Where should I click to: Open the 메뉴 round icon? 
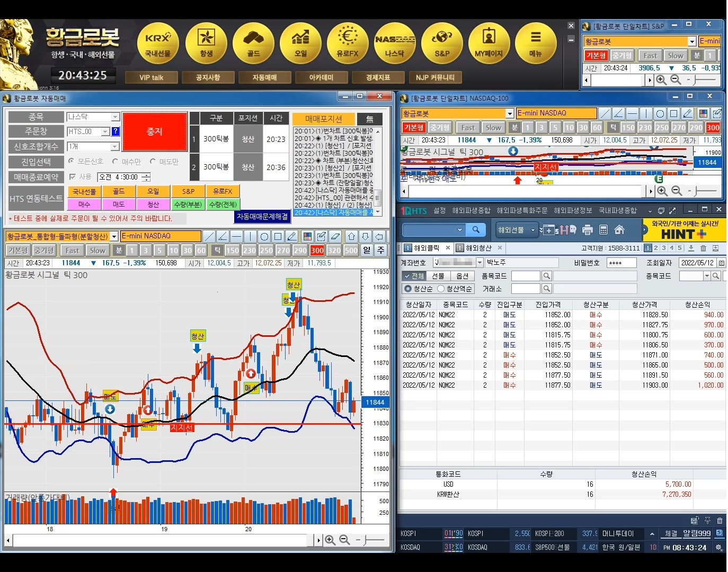point(536,44)
